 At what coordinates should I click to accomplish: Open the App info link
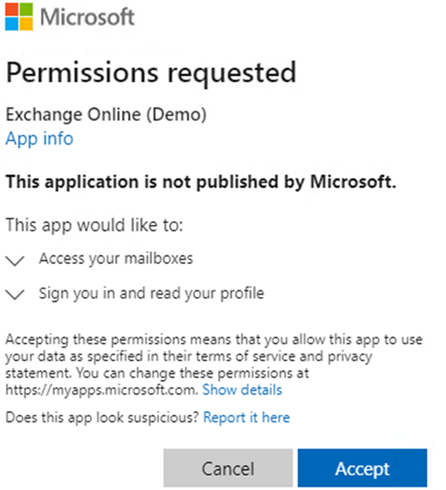(39, 138)
